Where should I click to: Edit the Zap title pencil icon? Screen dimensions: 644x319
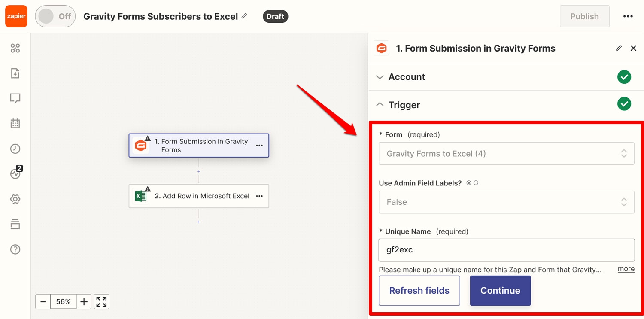point(244,16)
